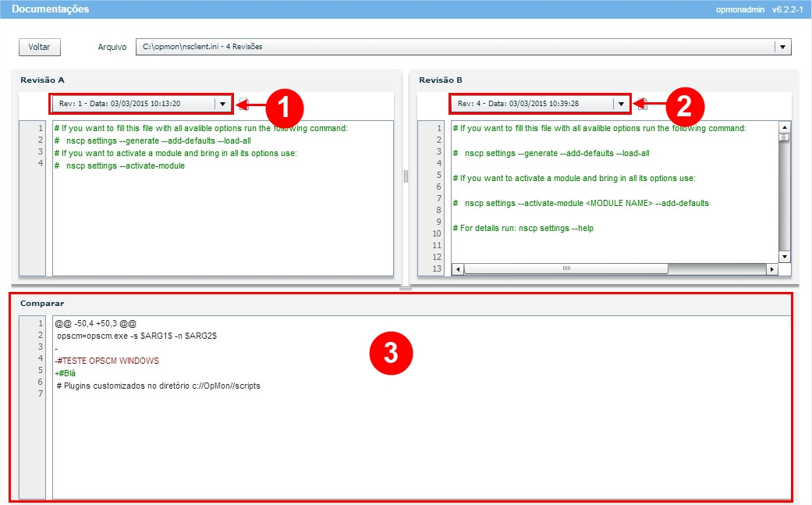Click the document icon beside Revisão B dropdown

click(642, 103)
